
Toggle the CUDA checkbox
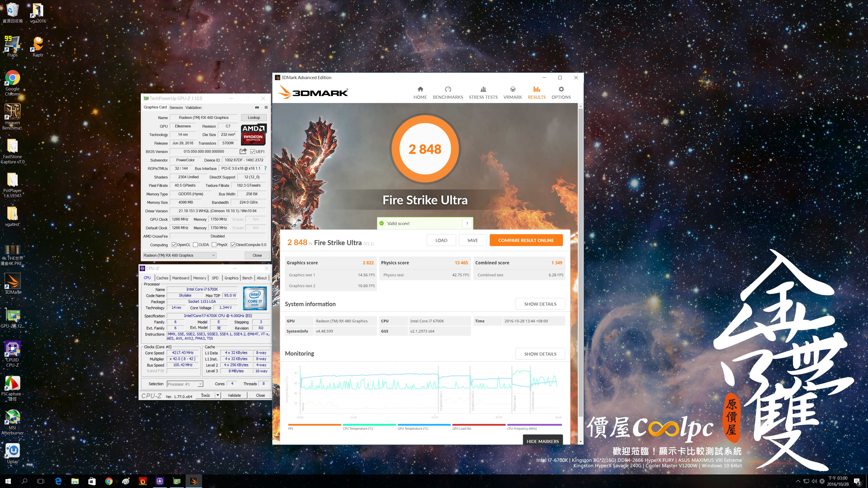pyautogui.click(x=195, y=245)
